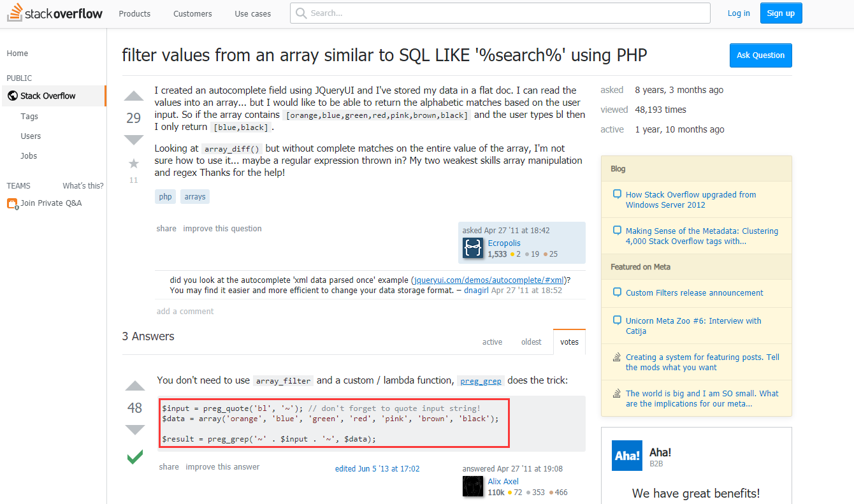Sort answers by the oldest tab
This screenshot has width=854, height=504.
pos(531,342)
